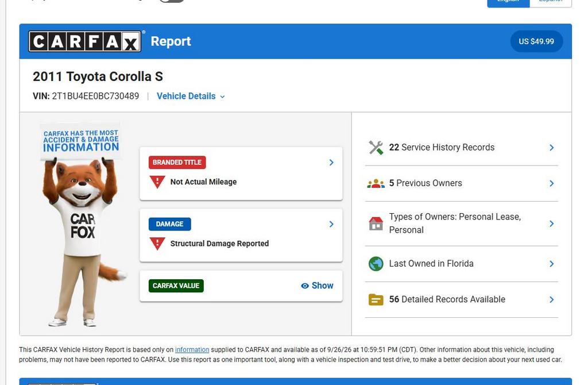The image size is (588, 385).
Task: Click 'Last Owned in Florida' text
Action: tap(431, 263)
